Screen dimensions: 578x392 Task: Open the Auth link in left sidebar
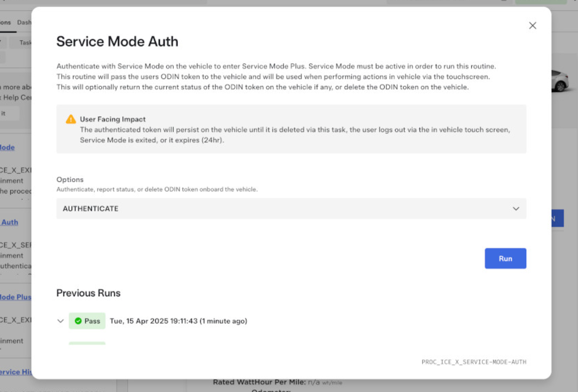click(9, 222)
